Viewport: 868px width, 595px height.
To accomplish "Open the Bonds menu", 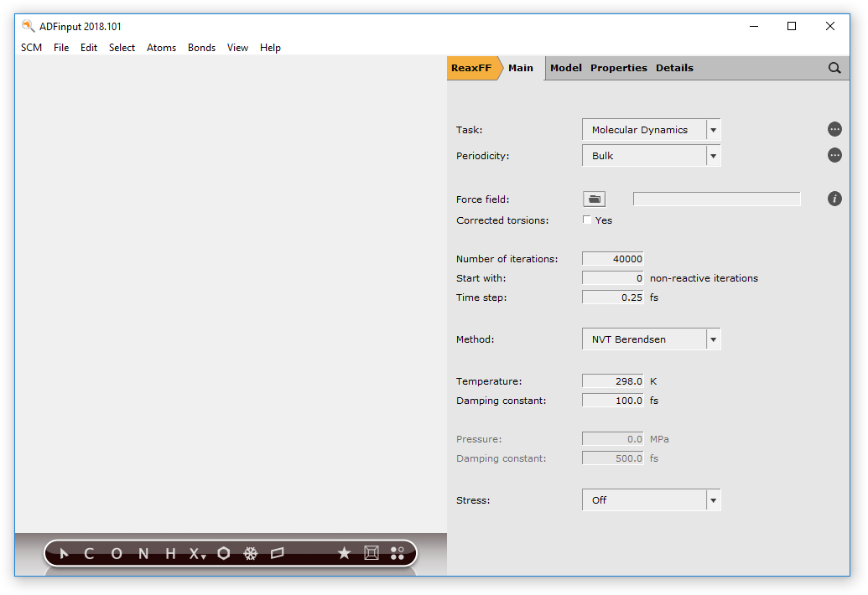I will coord(201,48).
